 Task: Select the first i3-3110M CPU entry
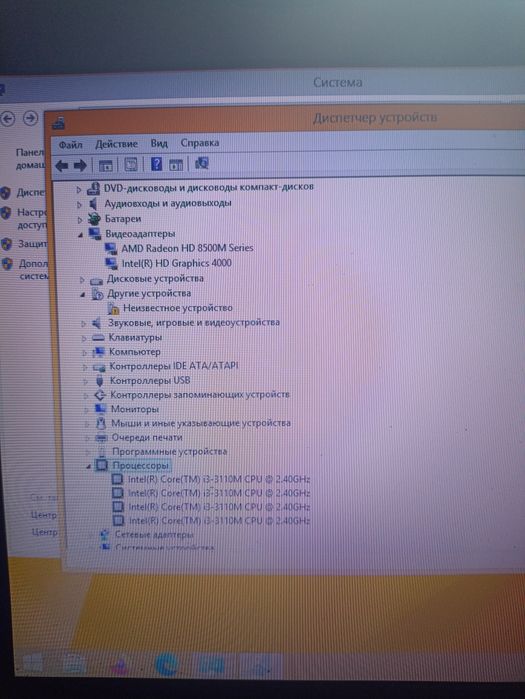click(219, 479)
